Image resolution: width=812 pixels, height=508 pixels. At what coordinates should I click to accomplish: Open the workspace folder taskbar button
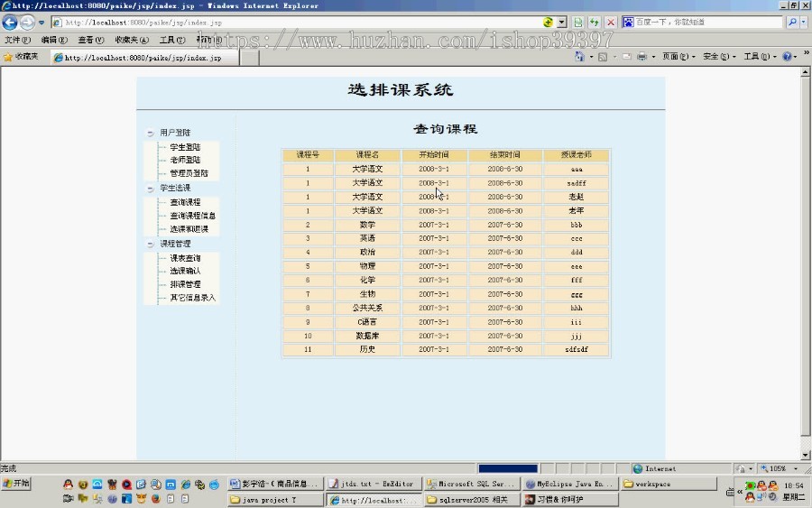coord(668,484)
